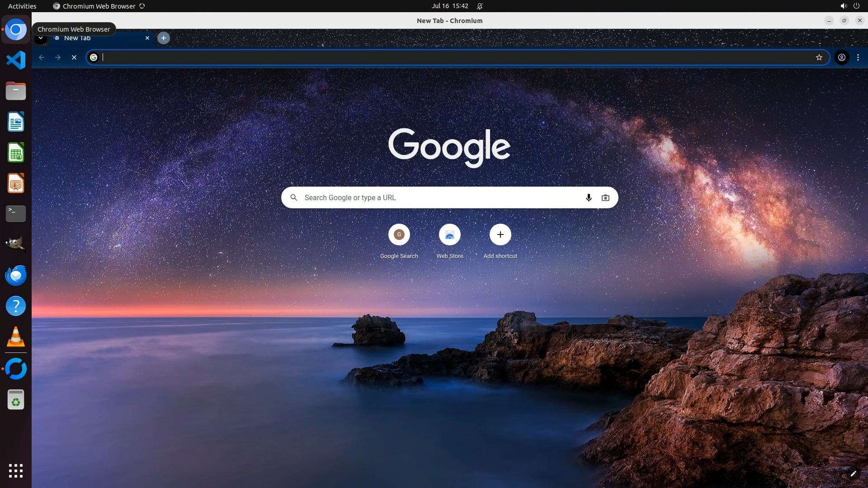868x488 pixels.
Task: Launch Visual Studio Code from the dock
Action: pyautogui.click(x=16, y=60)
